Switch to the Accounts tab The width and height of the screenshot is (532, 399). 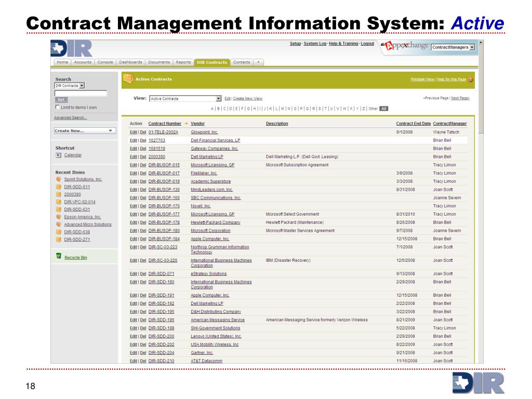click(x=83, y=62)
